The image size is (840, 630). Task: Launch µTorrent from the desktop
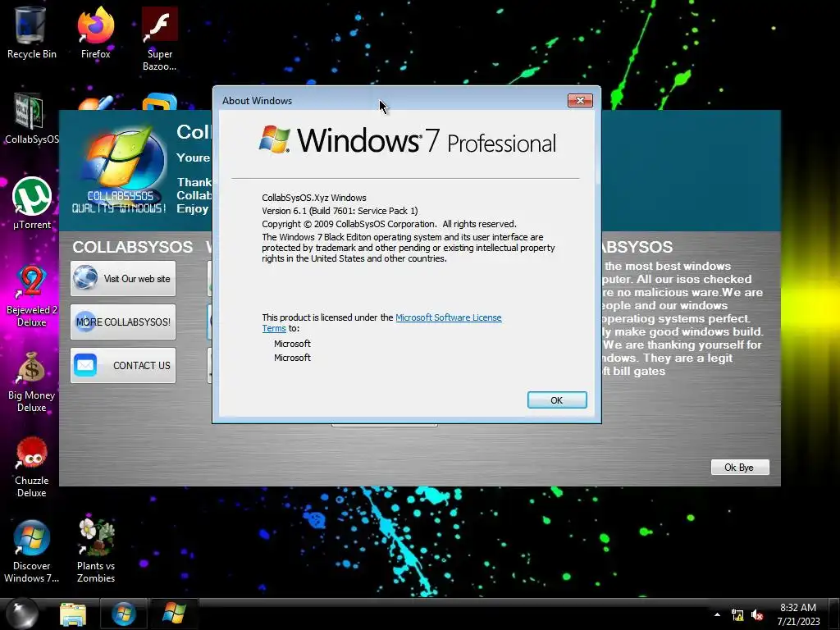pos(32,203)
